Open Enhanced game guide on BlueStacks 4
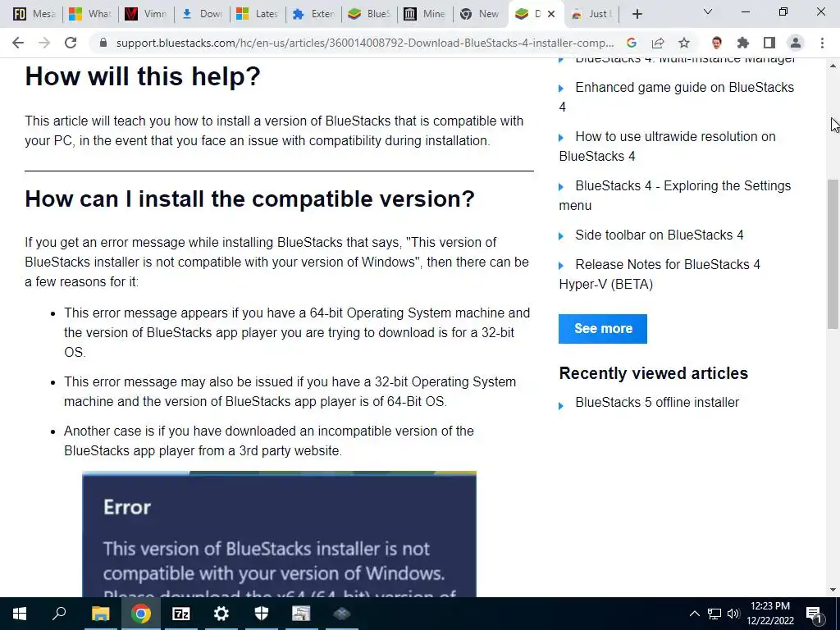 676,97
